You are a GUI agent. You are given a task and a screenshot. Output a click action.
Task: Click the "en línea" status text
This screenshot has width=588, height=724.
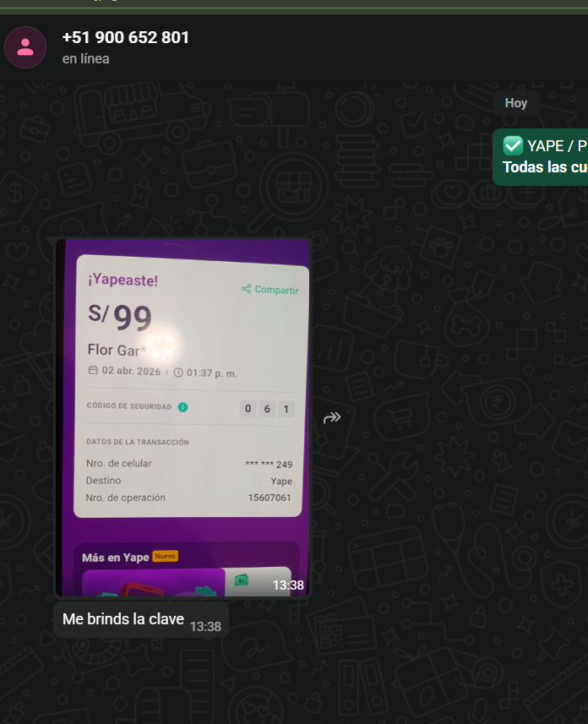coord(86,58)
